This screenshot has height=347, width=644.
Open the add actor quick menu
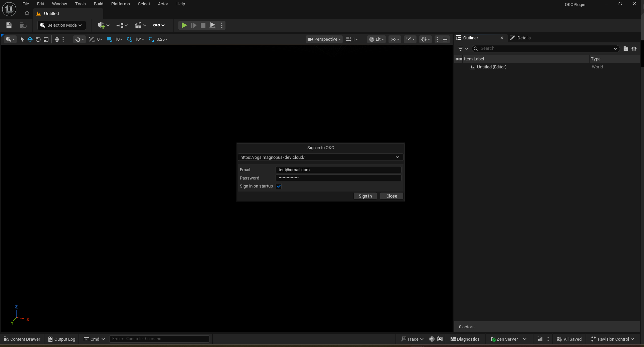pyautogui.click(x=104, y=25)
